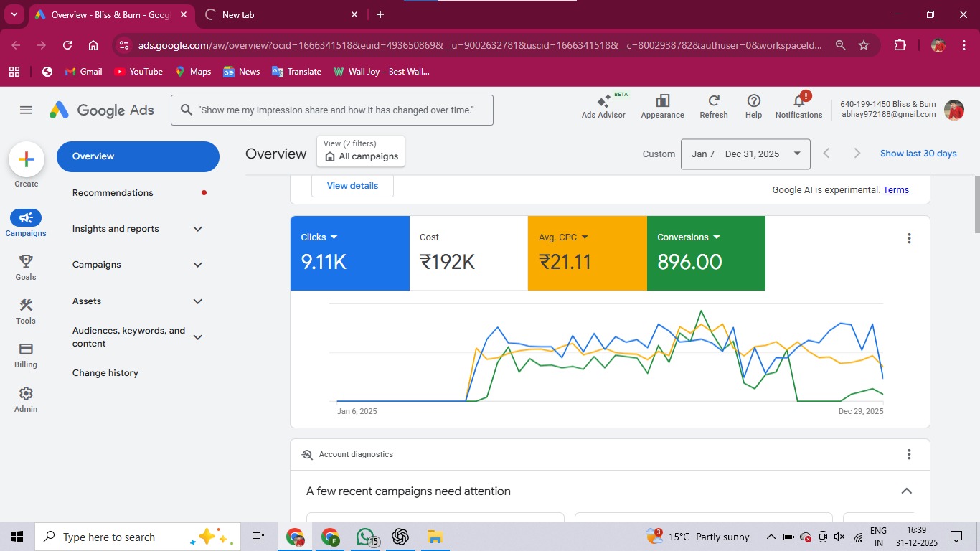
Task: Click the View details button
Action: pos(352,185)
